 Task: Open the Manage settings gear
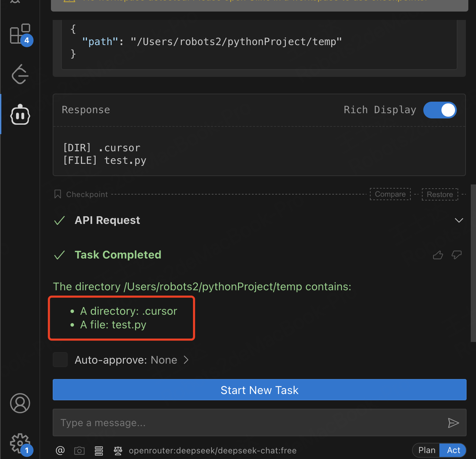[20, 443]
